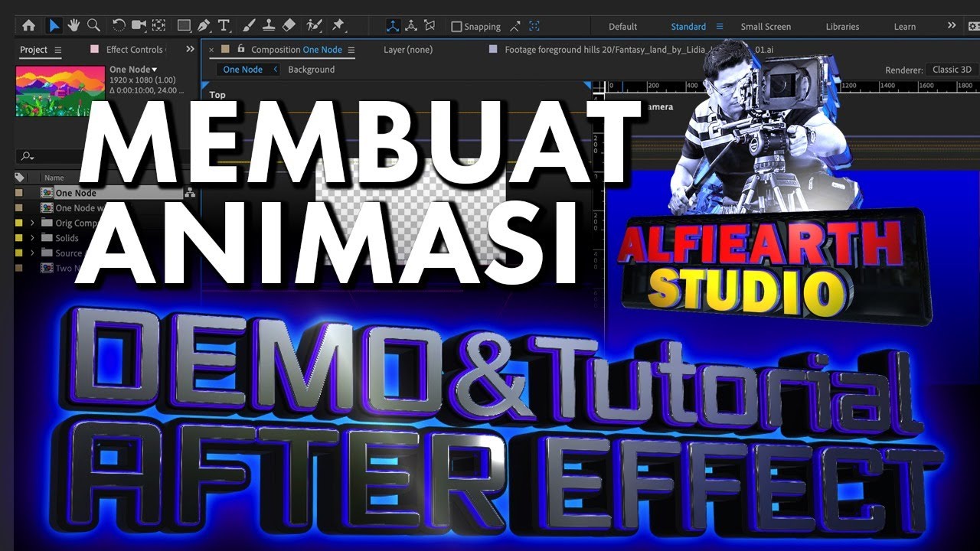Expand the Solids folder
The height and width of the screenshot is (551, 980).
(32, 238)
